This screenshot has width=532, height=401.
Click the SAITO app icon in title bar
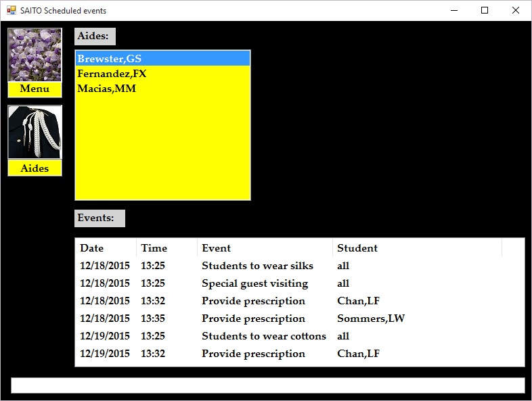click(11, 10)
